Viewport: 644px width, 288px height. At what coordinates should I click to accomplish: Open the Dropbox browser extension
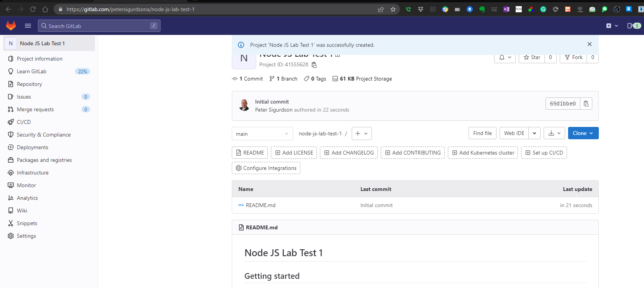(x=421, y=9)
